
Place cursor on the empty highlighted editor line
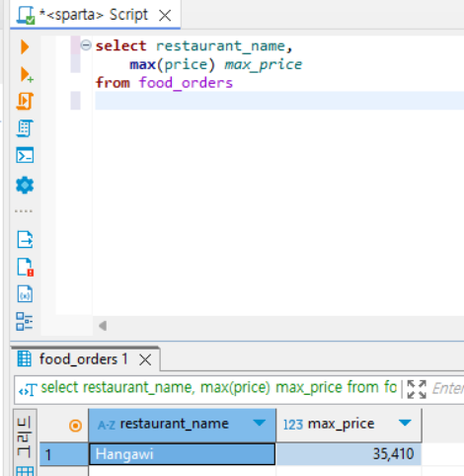(279, 101)
